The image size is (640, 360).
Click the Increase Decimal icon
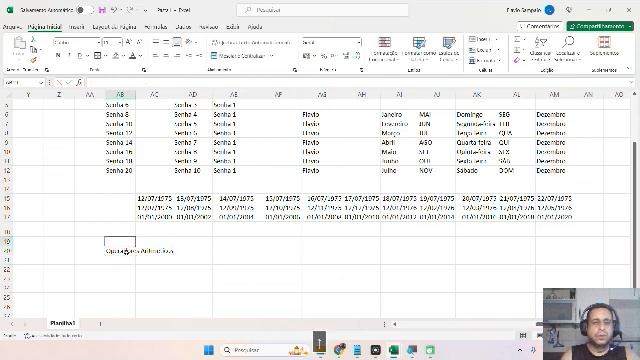coord(346,56)
